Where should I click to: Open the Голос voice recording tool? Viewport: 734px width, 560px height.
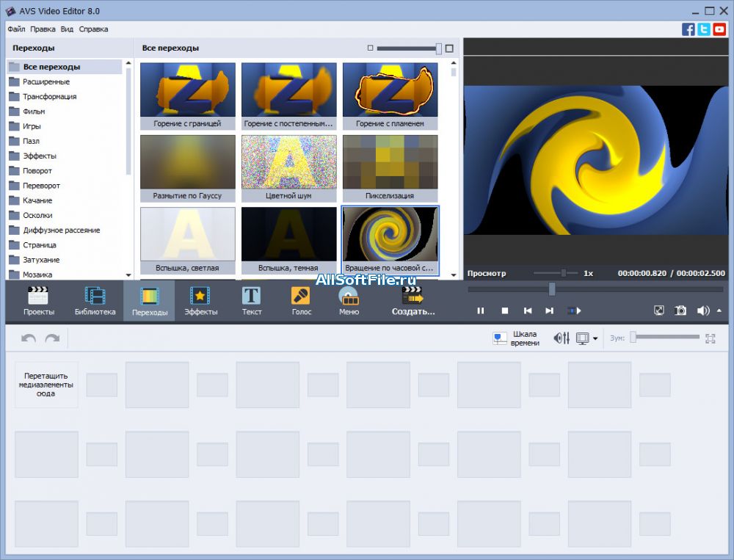(x=301, y=301)
